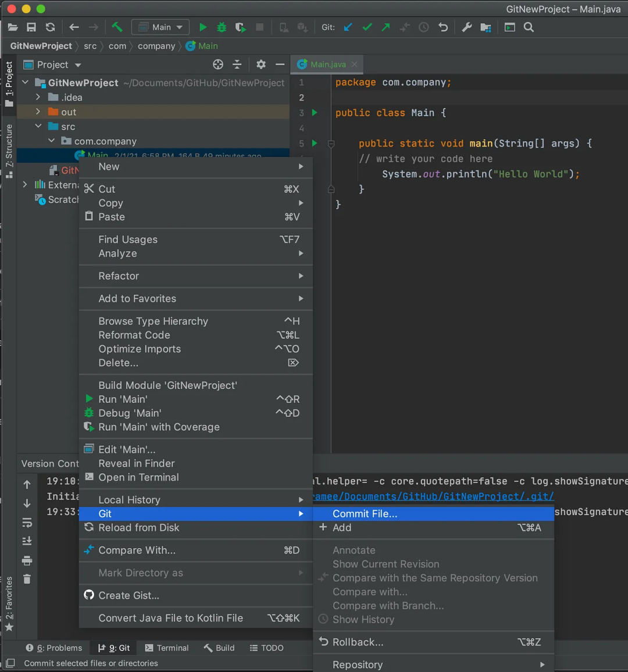This screenshot has width=628, height=672.
Task: Choose Create Gist... menu item
Action: (x=196, y=595)
